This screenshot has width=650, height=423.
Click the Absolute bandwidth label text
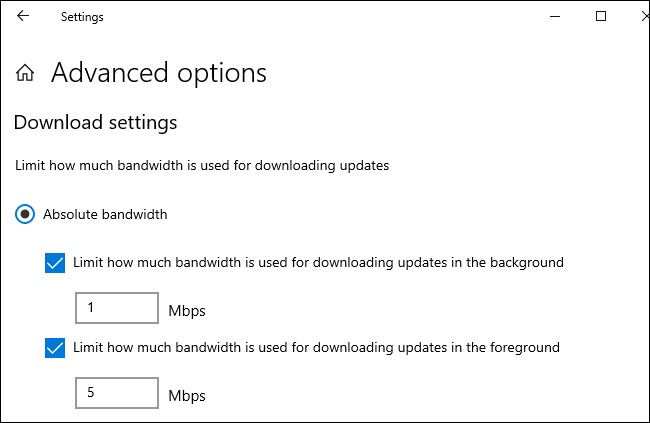pos(105,214)
